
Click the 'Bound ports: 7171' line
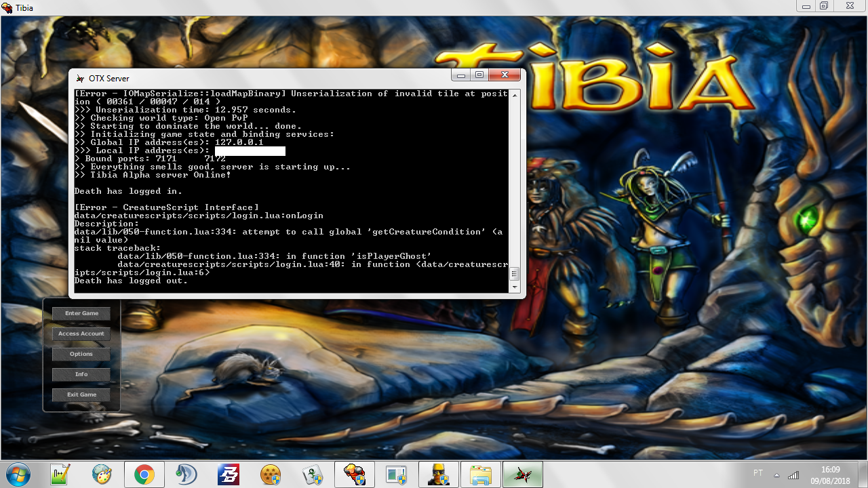(x=150, y=159)
